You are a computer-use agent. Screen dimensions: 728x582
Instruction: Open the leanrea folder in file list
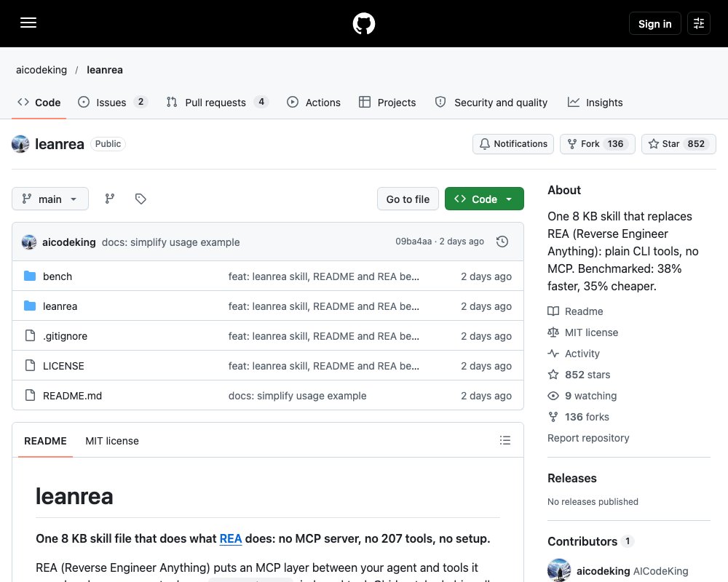pyautogui.click(x=60, y=306)
